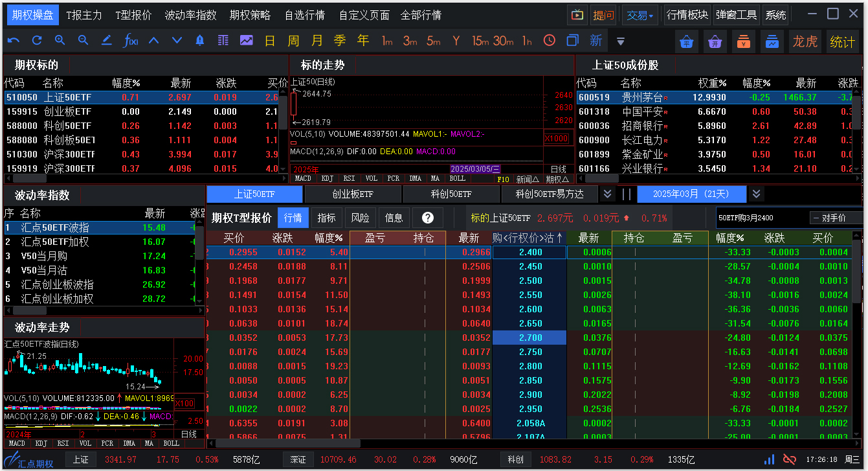This screenshot has height=471, width=868.
Task: Open the 交易 dropdown menu
Action: coord(640,14)
